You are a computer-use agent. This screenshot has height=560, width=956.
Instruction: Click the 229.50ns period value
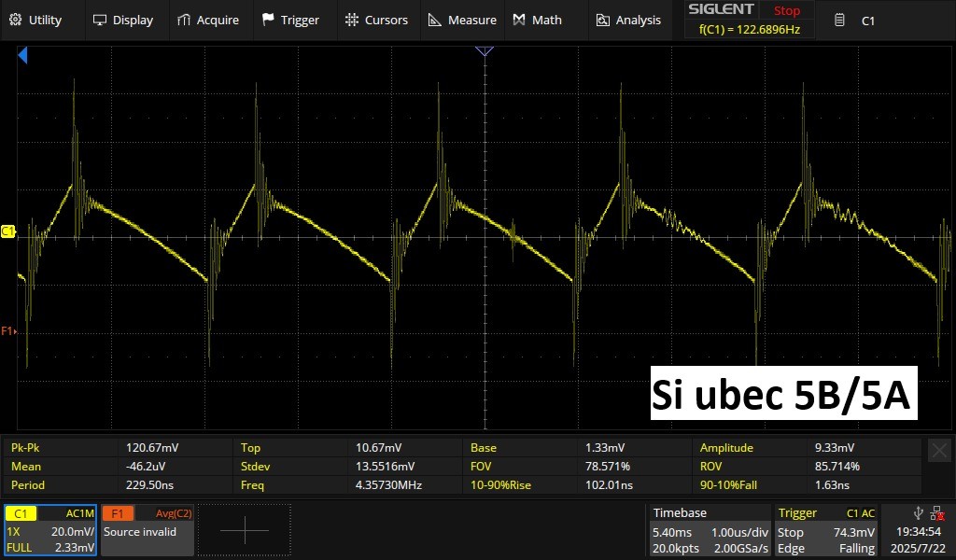point(150,485)
